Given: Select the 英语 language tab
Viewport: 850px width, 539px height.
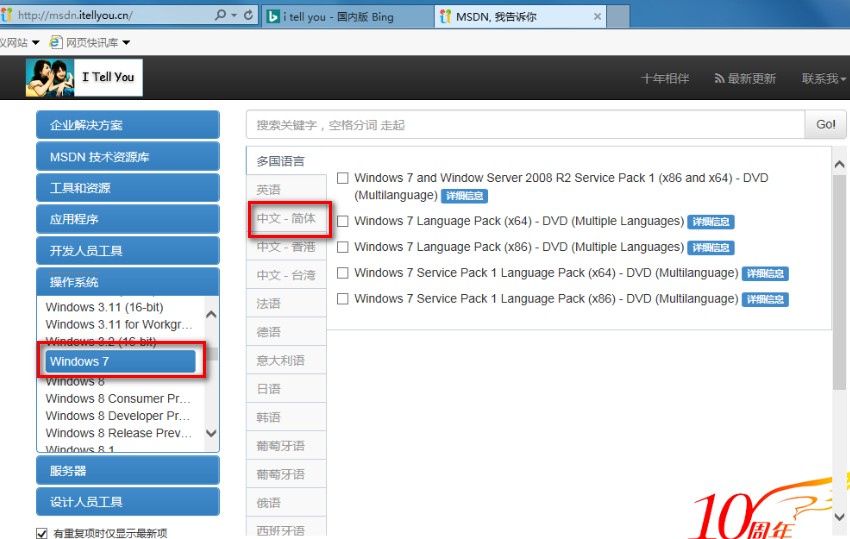Looking at the screenshot, I should click(286, 190).
